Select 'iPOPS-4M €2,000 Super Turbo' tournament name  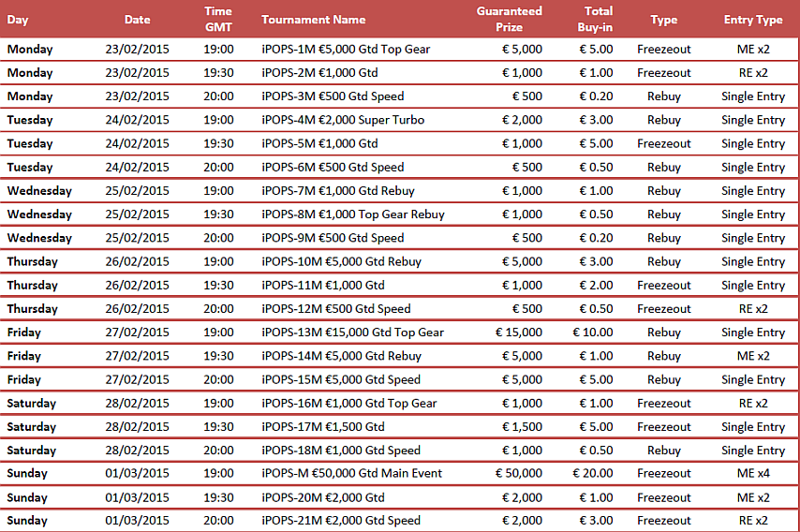[343, 120]
